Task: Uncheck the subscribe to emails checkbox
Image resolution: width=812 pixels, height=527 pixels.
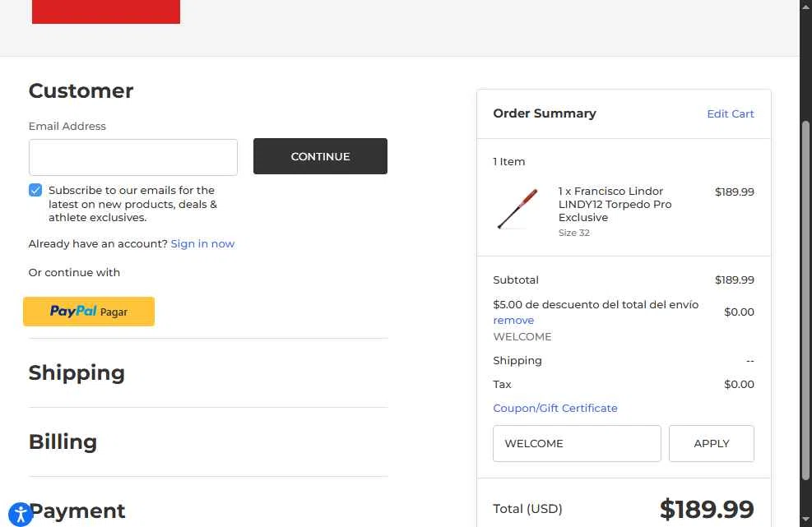Action: point(35,190)
